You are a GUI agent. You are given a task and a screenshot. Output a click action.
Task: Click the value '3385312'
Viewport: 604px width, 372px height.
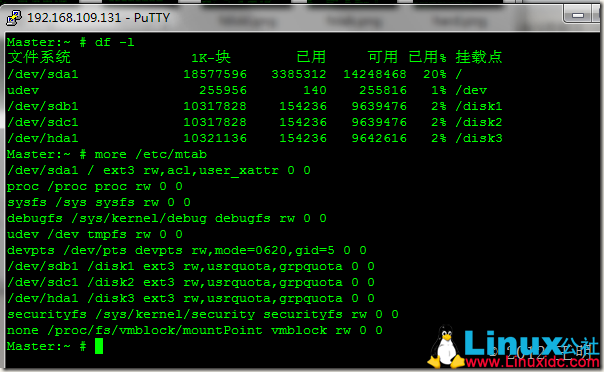299,74
